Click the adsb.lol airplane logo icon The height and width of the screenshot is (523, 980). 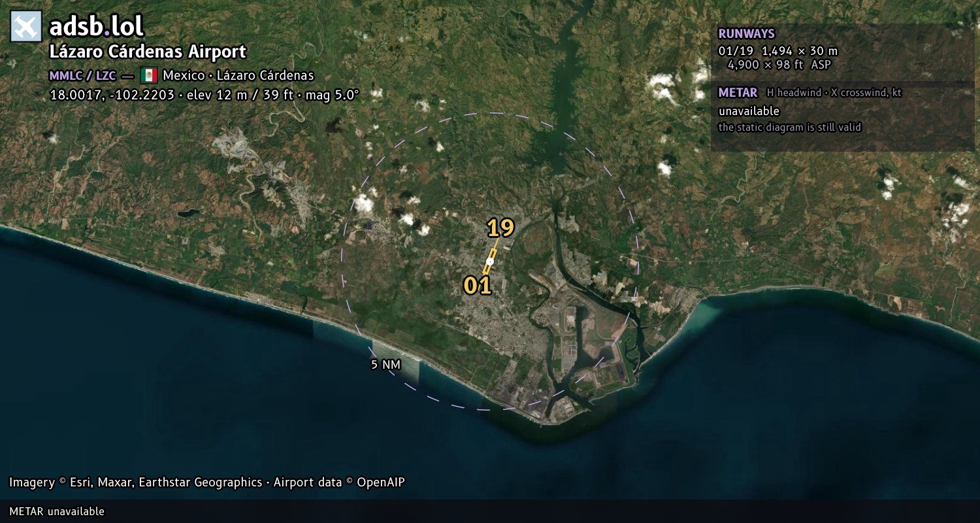pyautogui.click(x=26, y=27)
